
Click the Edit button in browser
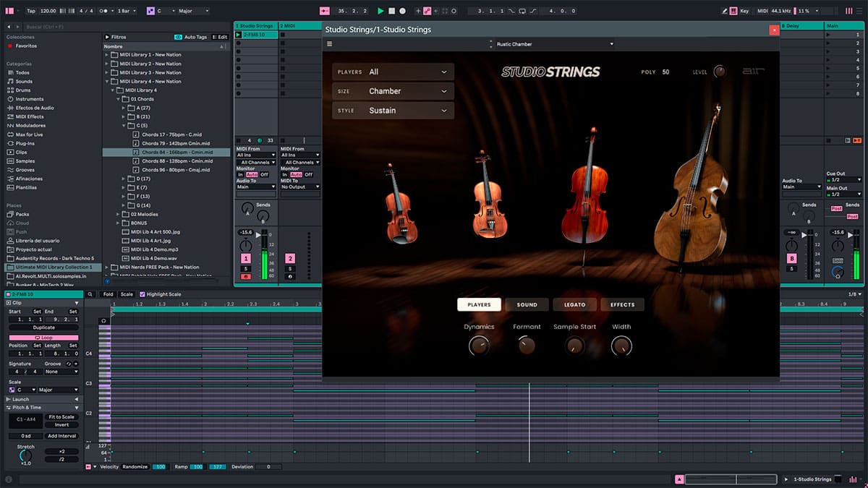[x=220, y=37]
